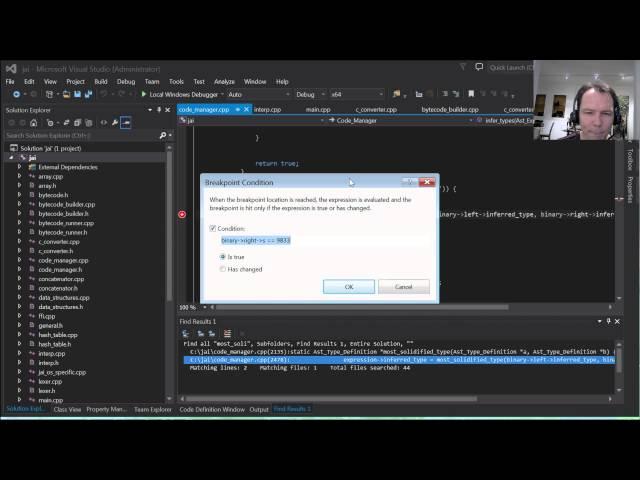The width and height of the screenshot is (640, 480).
Task: Open the File menu
Action: click(10, 82)
